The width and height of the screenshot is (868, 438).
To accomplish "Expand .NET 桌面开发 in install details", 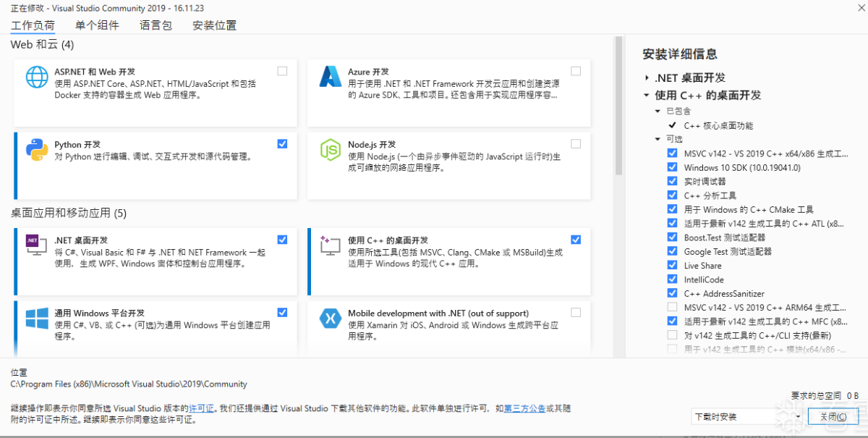I will pos(646,77).
